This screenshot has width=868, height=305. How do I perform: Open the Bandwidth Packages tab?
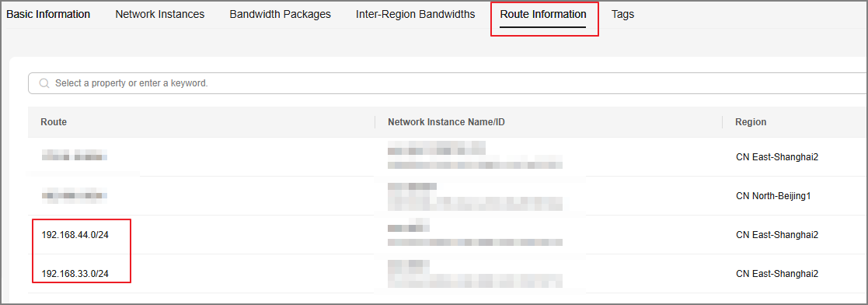280,15
